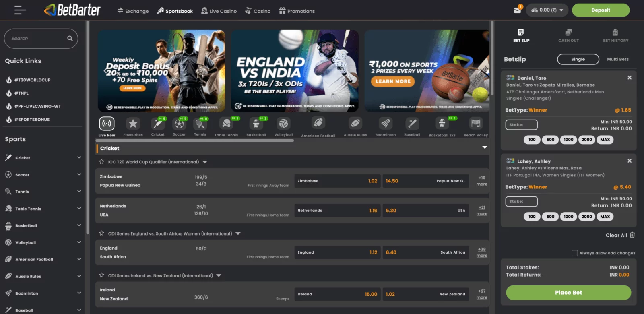The width and height of the screenshot is (644, 314).
Task: Open the England vs India banner
Action: (295, 71)
